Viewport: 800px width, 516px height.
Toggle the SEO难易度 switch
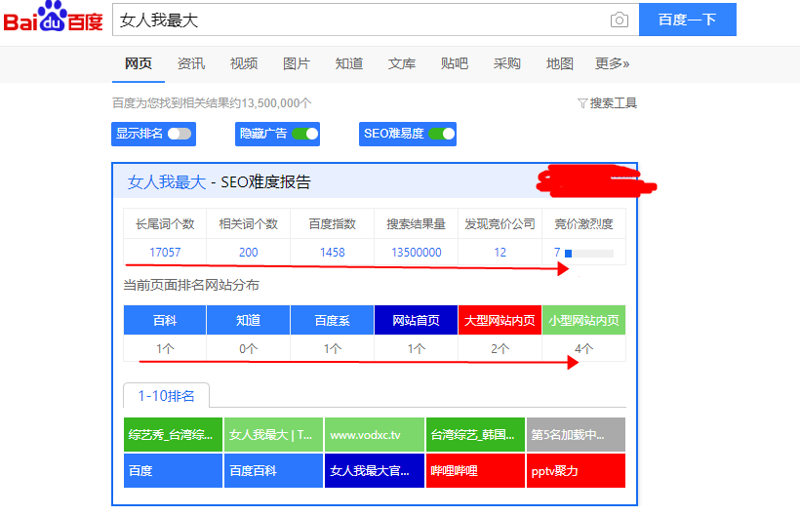441,134
